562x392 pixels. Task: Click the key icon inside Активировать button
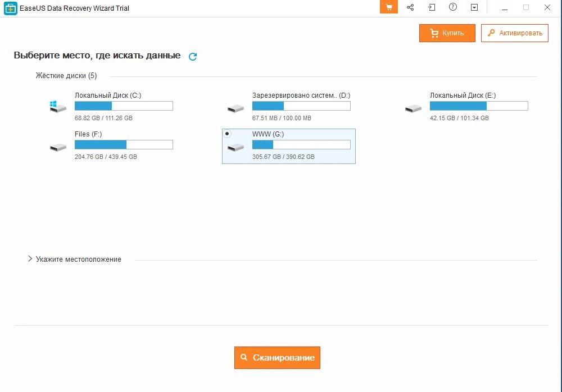[491, 33]
